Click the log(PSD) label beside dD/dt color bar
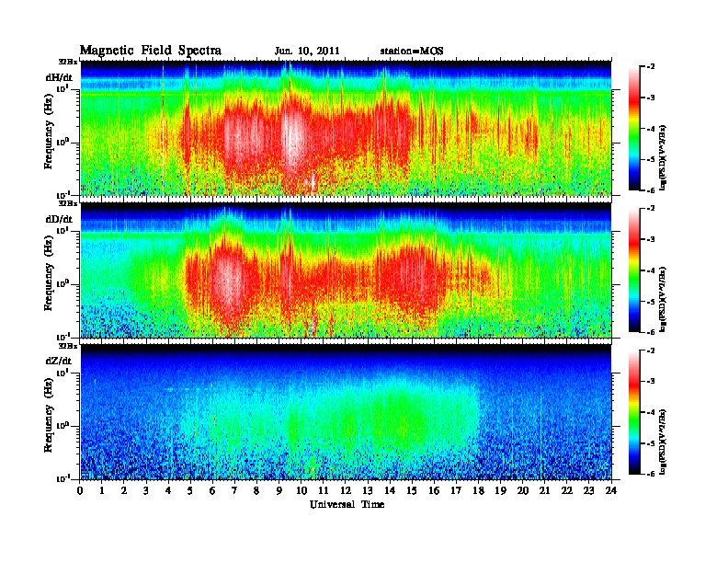 click(x=664, y=300)
